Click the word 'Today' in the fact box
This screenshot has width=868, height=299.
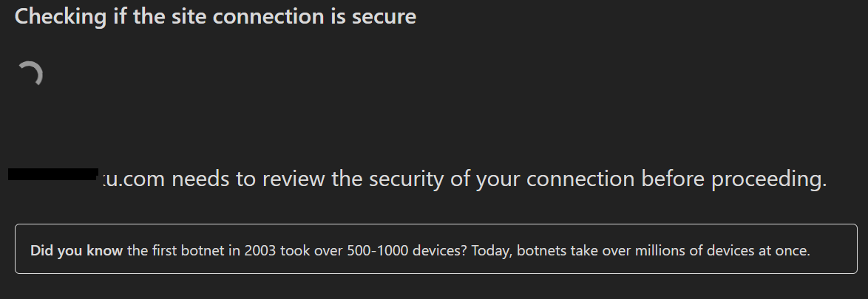(492, 250)
